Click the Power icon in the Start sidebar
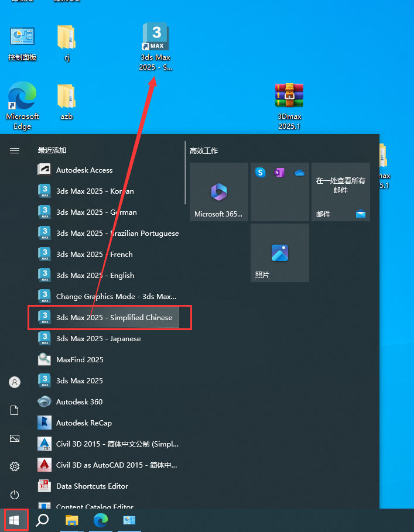The width and height of the screenshot is (414, 532). pyautogui.click(x=15, y=495)
